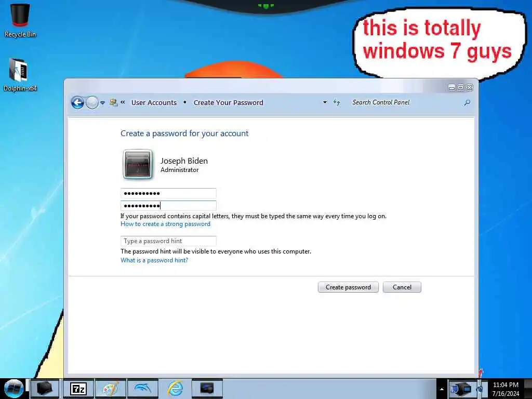Select the Create Your Password breadcrumb
532x399 pixels.
point(229,102)
